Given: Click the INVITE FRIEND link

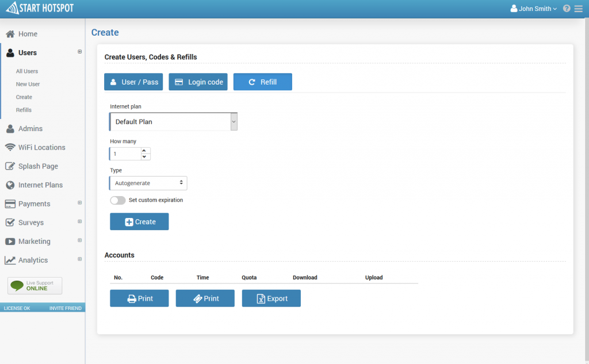Looking at the screenshot, I should [66, 308].
